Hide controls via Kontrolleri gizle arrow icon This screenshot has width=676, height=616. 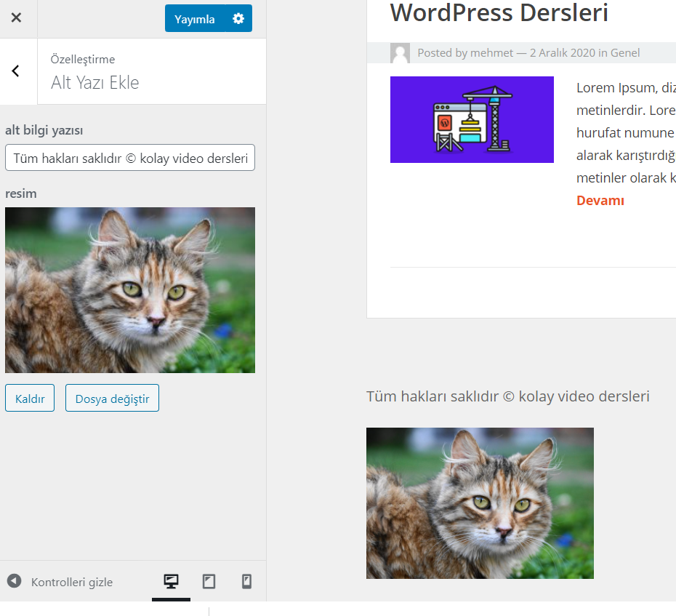coord(14,581)
